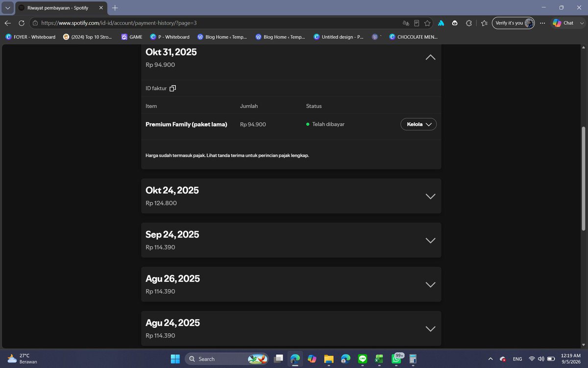Go back to the previous page
The image size is (588, 368).
[x=8, y=23]
